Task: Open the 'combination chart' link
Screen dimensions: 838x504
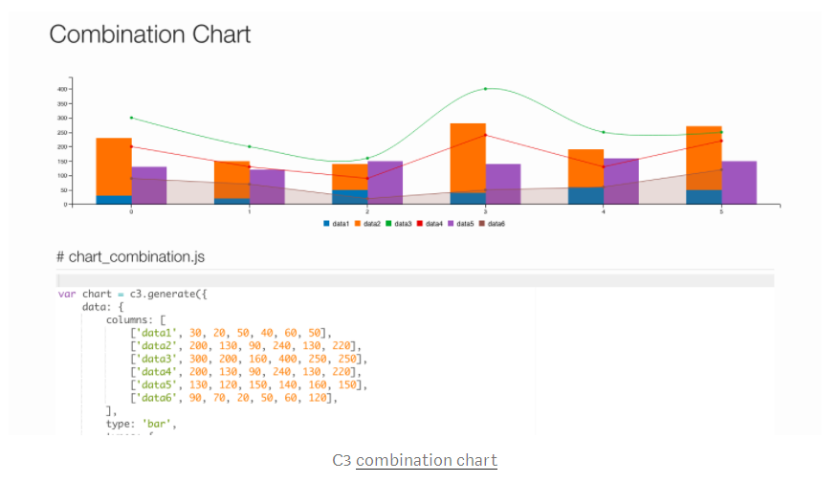Action: tap(427, 460)
